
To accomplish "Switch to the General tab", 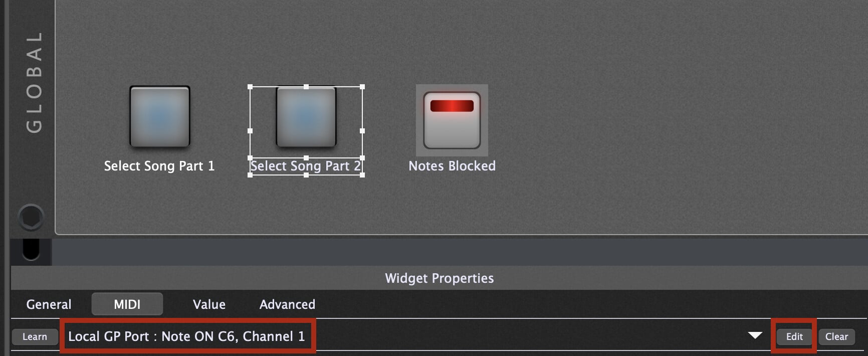I will tap(49, 304).
